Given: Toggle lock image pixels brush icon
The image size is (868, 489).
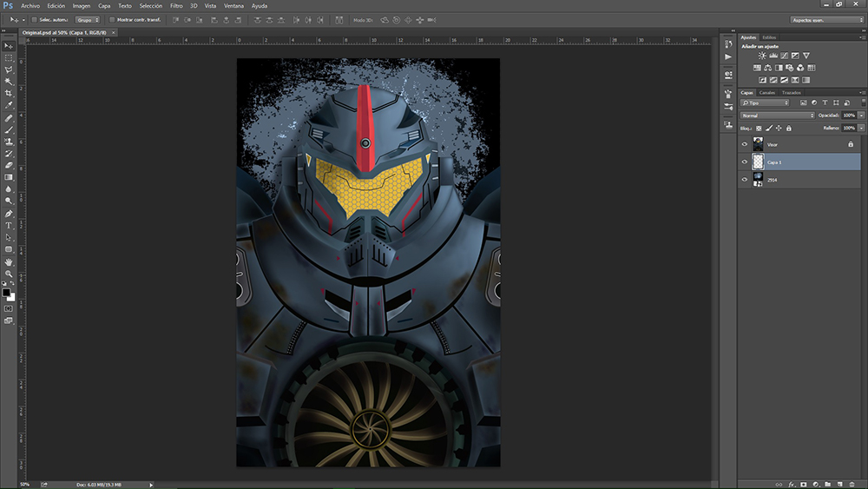Looking at the screenshot, I should pos(769,129).
